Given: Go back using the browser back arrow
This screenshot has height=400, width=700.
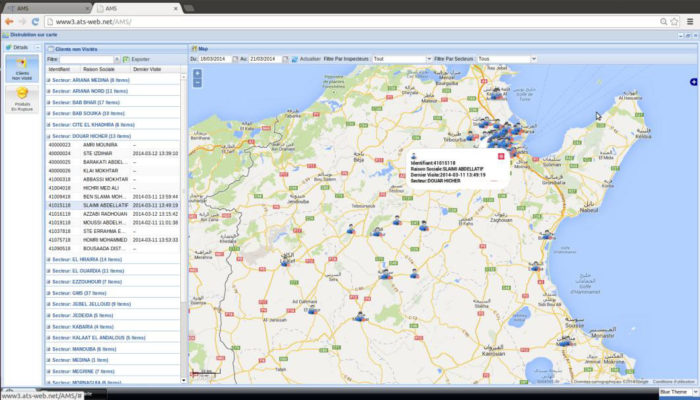Looking at the screenshot, I should pyautogui.click(x=8, y=21).
